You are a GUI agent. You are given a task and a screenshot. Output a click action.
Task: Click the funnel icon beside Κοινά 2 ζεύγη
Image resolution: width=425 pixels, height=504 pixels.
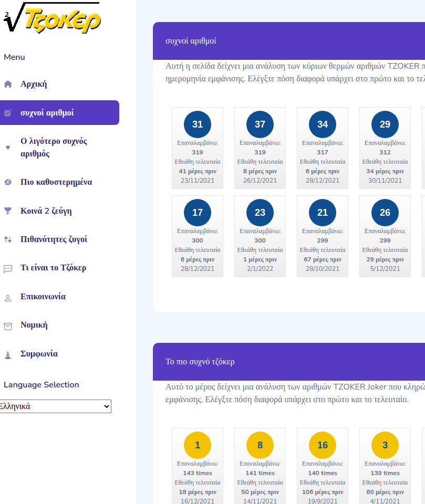tap(8, 211)
